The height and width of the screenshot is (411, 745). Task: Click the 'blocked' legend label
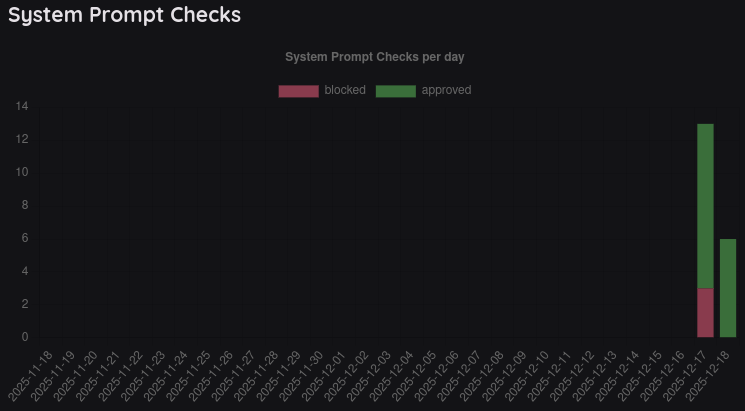[x=345, y=90]
